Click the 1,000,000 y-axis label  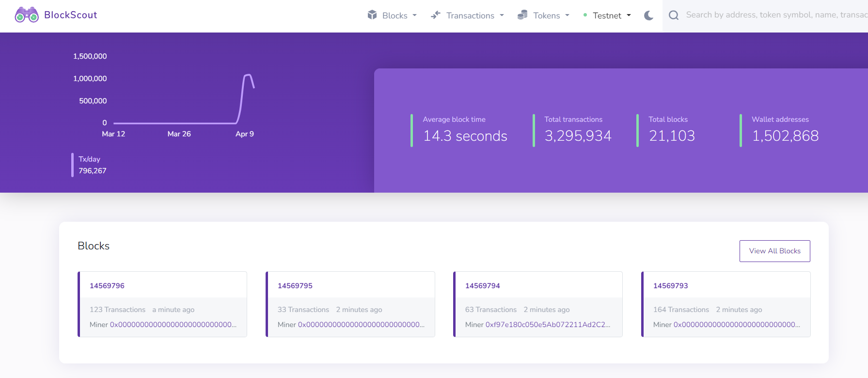click(x=90, y=79)
